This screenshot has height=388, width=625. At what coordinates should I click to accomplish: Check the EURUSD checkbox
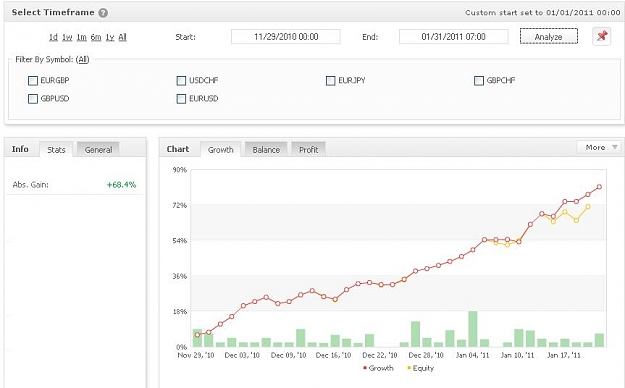click(181, 98)
